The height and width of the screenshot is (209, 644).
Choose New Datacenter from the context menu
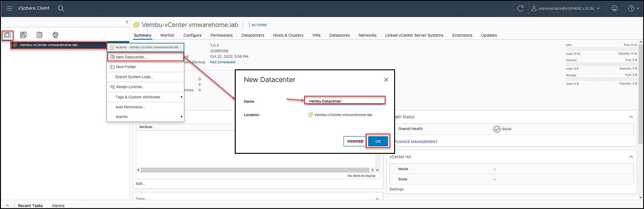146,57
